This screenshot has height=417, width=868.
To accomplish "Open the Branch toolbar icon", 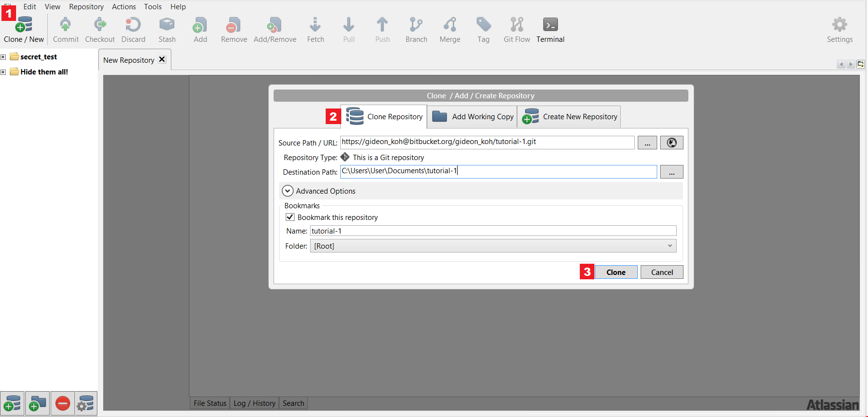I will [416, 30].
